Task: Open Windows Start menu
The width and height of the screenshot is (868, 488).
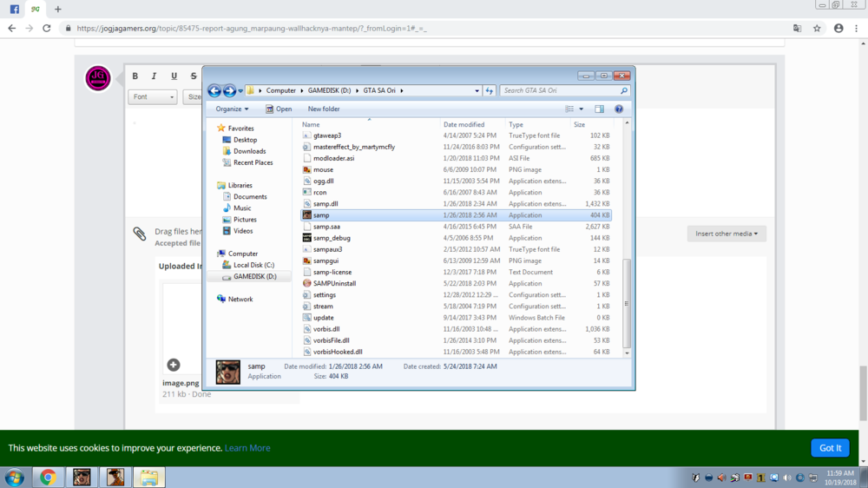Action: 15,478
